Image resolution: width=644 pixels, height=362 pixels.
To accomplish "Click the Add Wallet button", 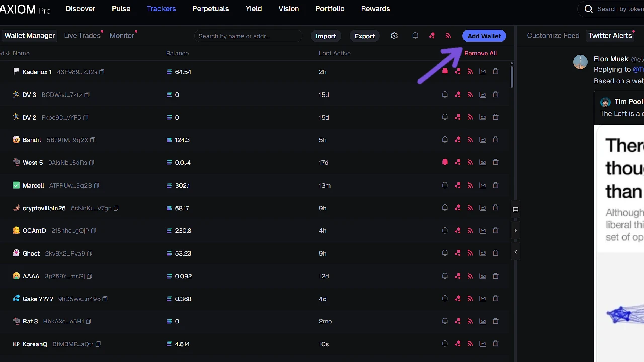I will 484,35.
